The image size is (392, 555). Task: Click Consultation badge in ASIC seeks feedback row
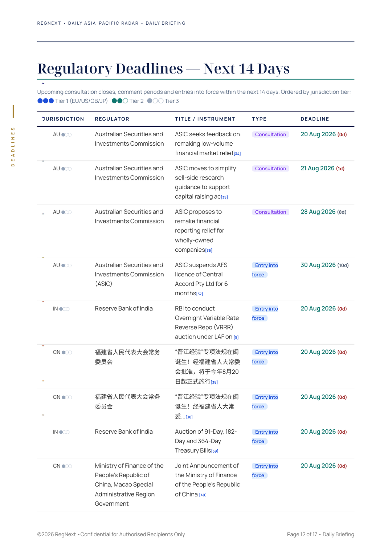[x=270, y=134]
